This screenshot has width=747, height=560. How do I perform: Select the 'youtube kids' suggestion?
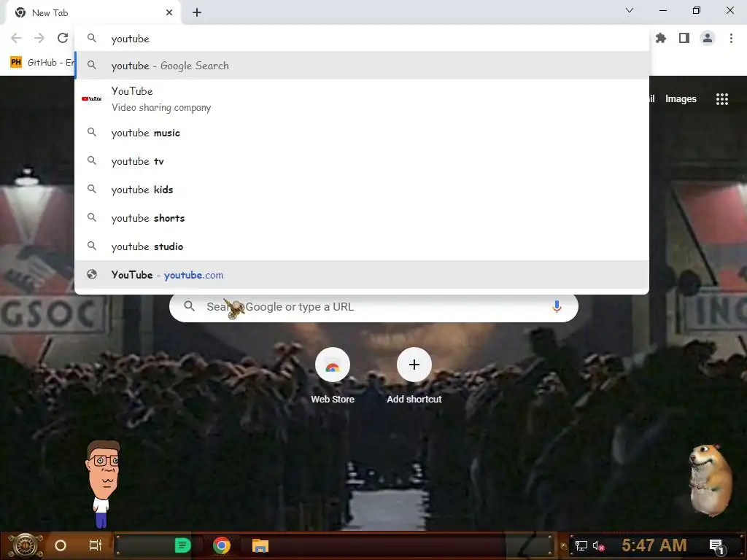point(362,190)
